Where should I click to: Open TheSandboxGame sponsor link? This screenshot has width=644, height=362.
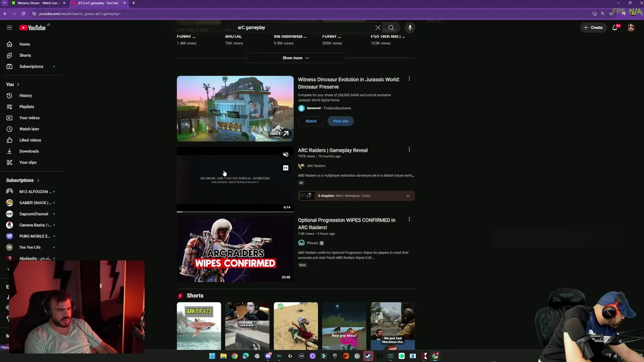(x=337, y=108)
